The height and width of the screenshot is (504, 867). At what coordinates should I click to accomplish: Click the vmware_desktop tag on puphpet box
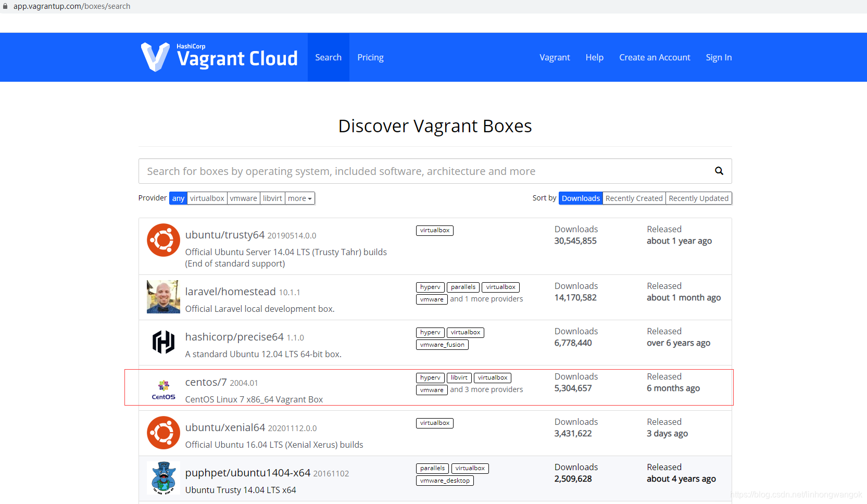pyautogui.click(x=445, y=481)
